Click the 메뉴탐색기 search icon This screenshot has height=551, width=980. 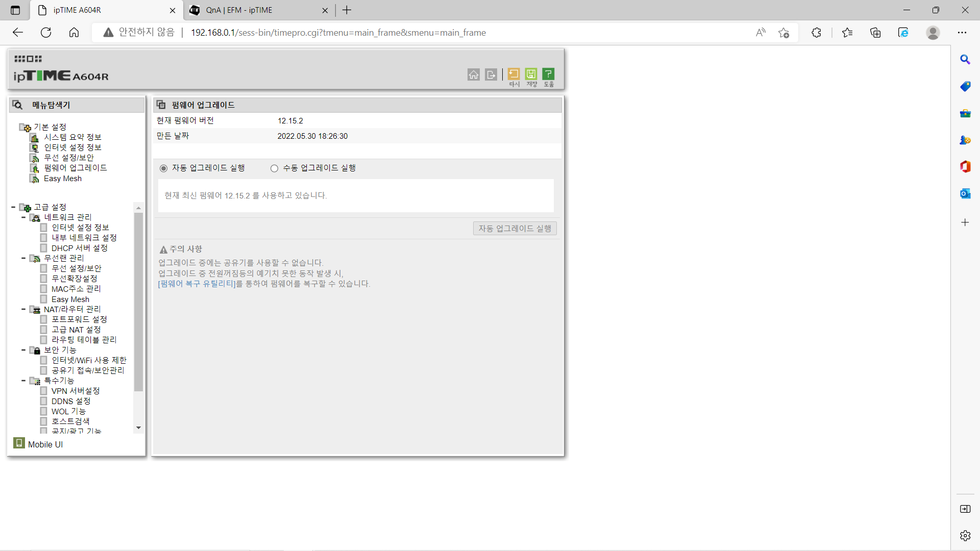click(x=17, y=105)
